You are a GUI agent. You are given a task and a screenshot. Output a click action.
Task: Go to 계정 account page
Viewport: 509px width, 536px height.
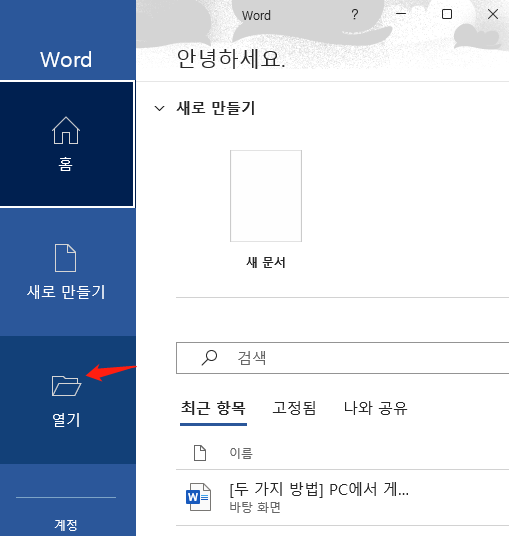point(66,525)
